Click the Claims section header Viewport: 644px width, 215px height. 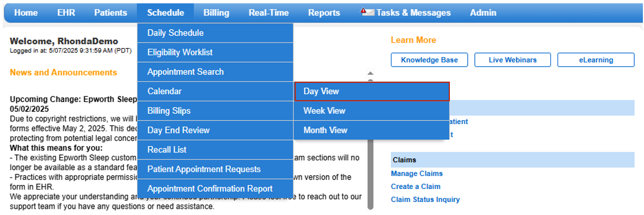[x=513, y=160]
